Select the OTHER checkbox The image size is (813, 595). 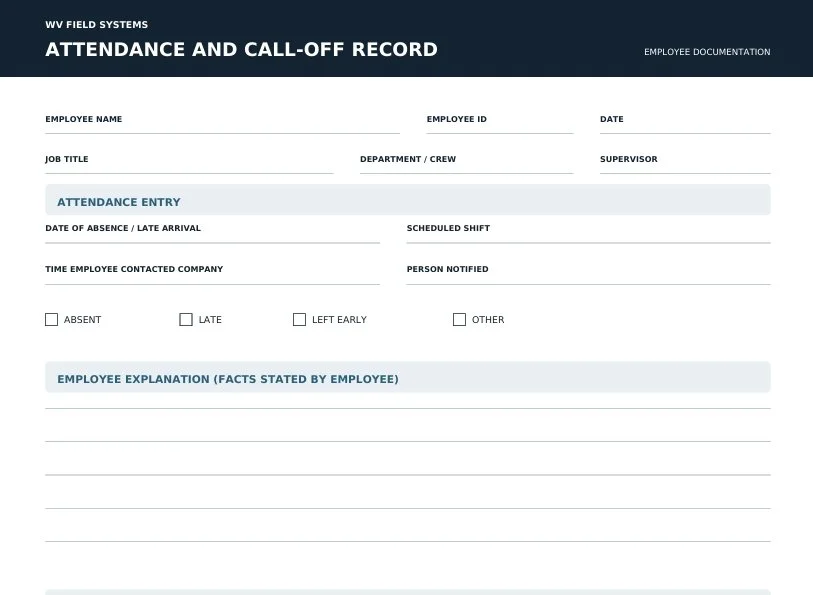coord(459,320)
